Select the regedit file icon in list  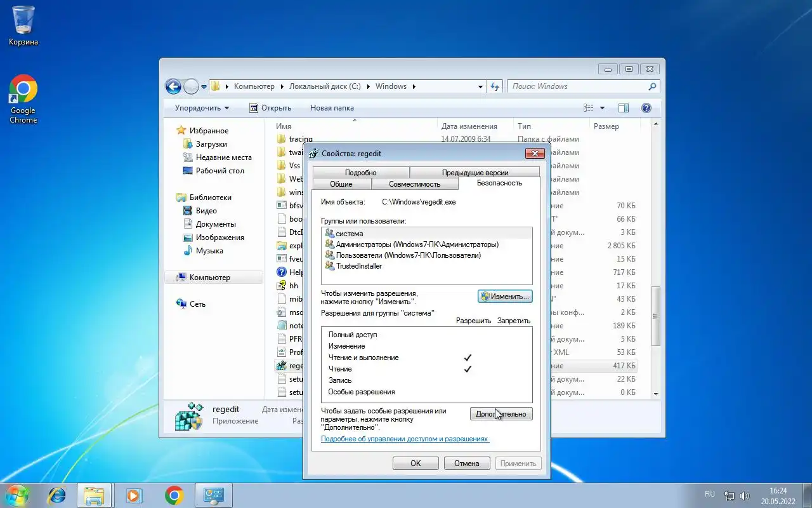282,366
